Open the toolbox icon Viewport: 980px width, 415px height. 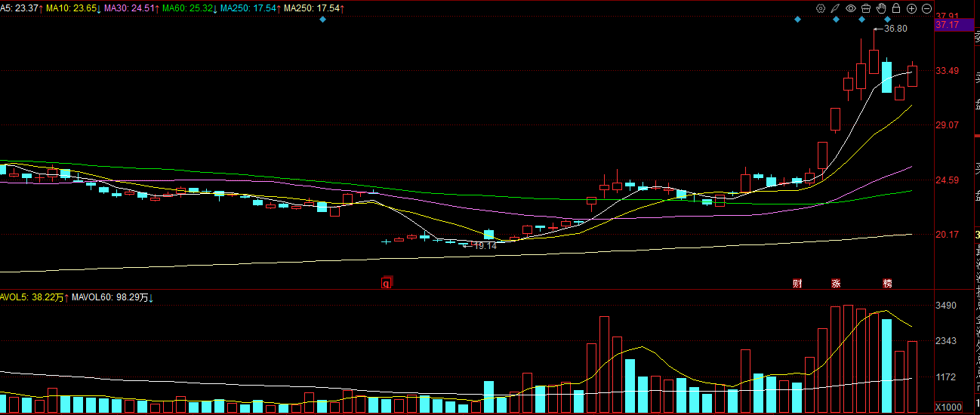865,8
